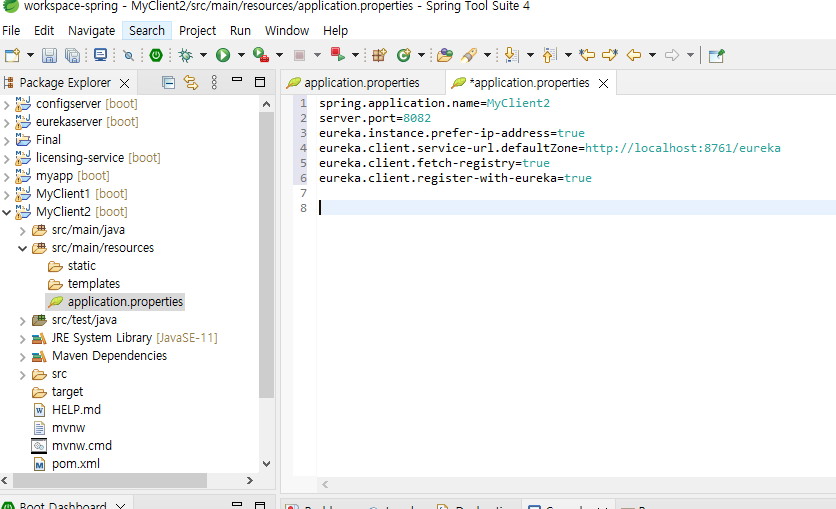Select the pom.xml file
Viewport: 836px width, 509px height.
(76, 464)
